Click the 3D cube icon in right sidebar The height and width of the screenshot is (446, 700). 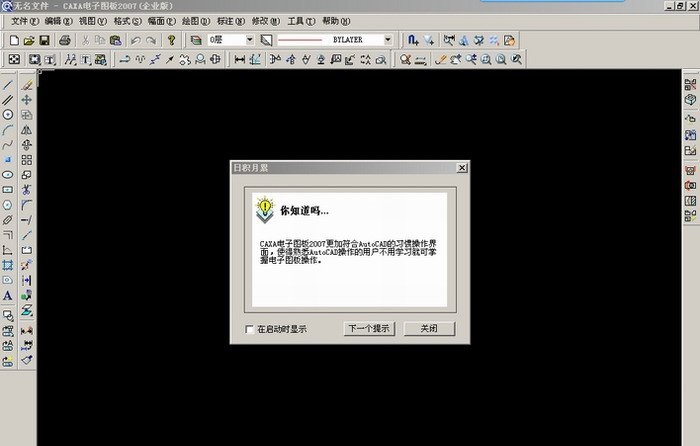(690, 100)
